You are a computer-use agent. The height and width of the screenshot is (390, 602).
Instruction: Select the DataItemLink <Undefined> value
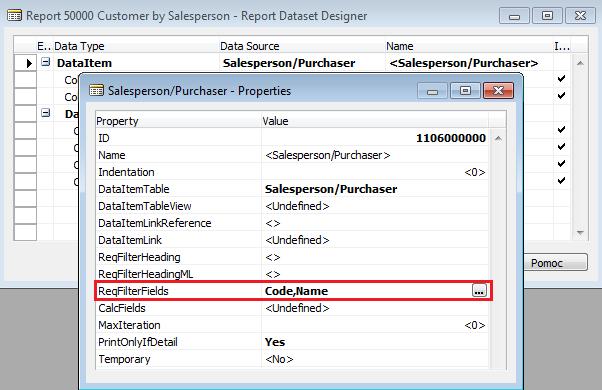tap(297, 240)
